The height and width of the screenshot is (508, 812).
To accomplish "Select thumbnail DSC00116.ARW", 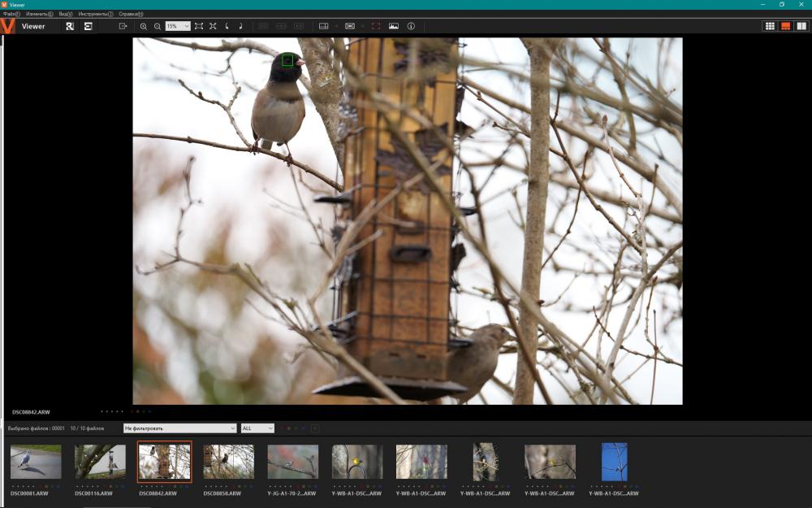I will pyautogui.click(x=100, y=462).
